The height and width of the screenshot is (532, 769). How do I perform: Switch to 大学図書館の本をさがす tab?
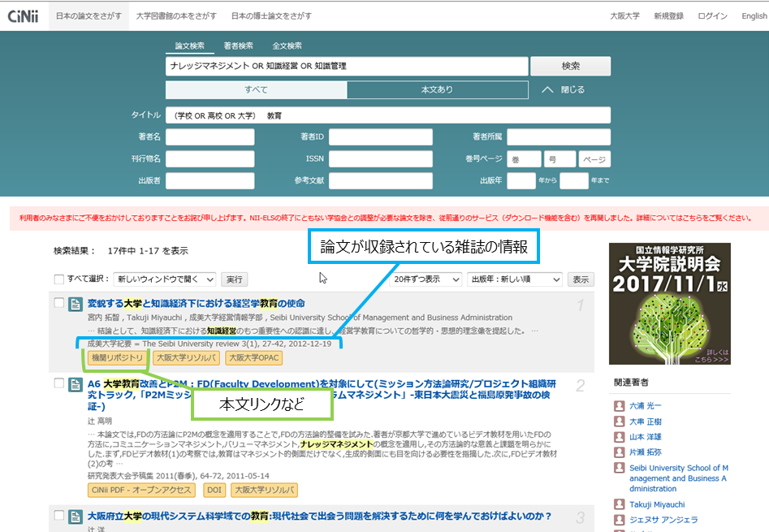pyautogui.click(x=176, y=16)
